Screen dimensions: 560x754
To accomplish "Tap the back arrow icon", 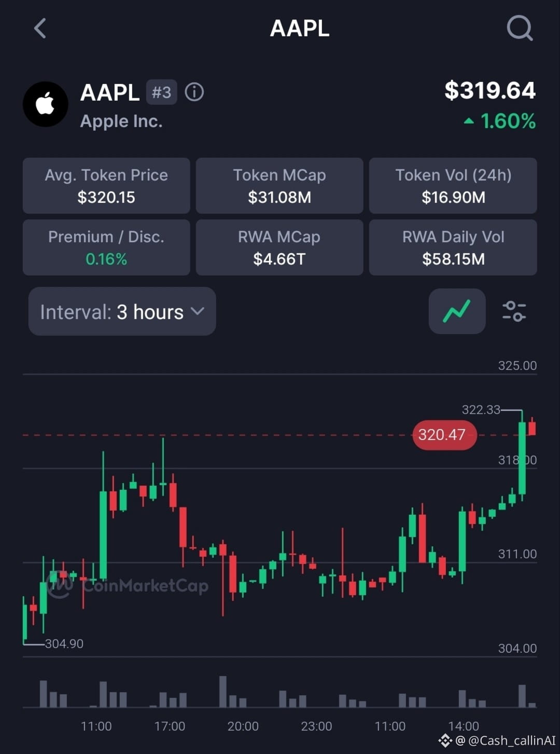I will coord(40,28).
